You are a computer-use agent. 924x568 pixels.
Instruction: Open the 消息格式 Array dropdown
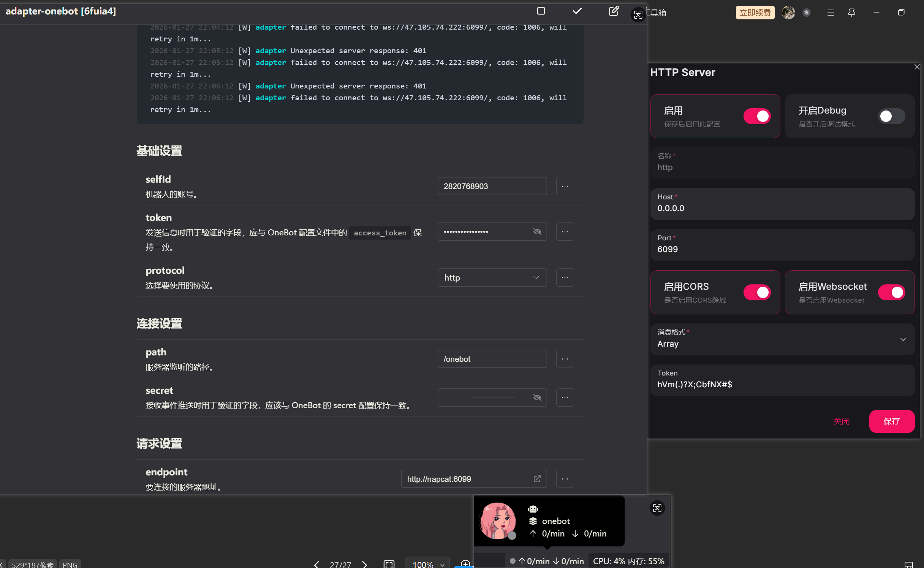[782, 339]
